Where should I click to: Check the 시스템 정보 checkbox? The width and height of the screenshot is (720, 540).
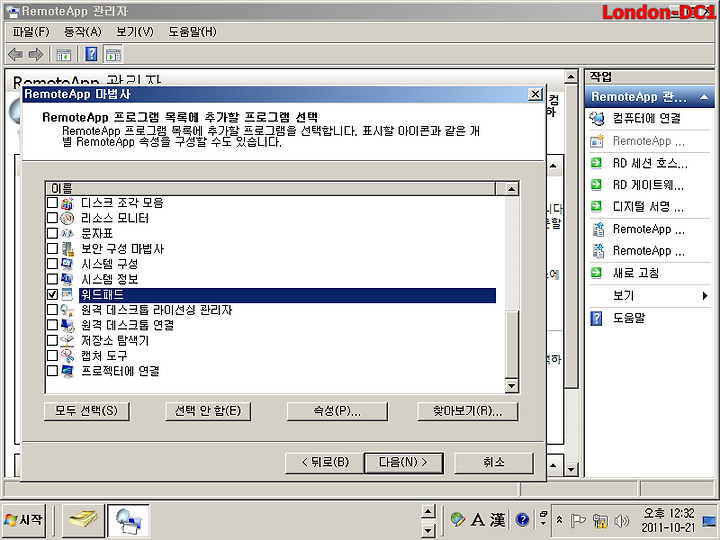52,279
